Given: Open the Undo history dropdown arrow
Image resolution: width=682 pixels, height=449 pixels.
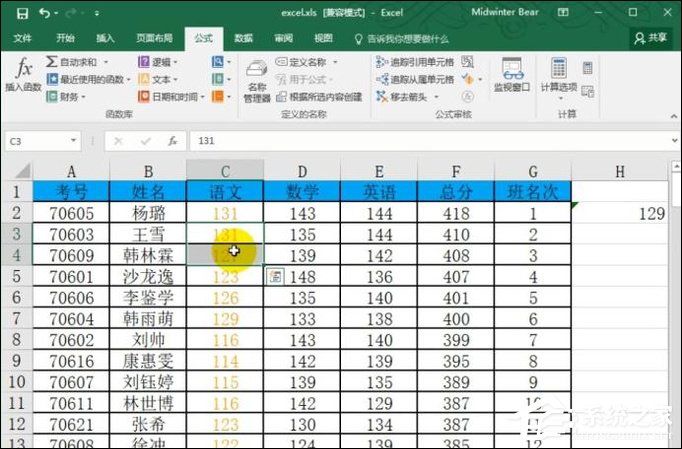Looking at the screenshot, I should coord(57,13).
